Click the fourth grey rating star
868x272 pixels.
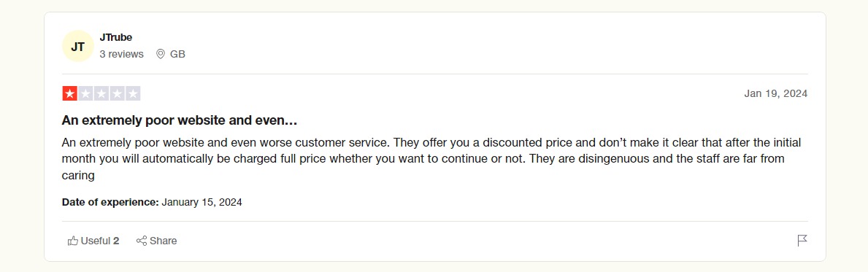coord(117,93)
